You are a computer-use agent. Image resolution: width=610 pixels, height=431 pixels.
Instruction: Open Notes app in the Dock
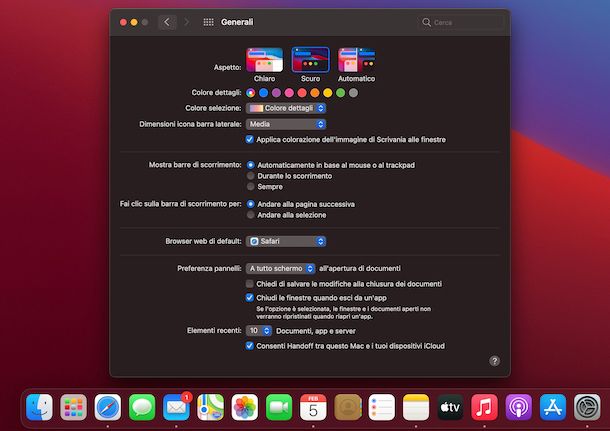416,407
